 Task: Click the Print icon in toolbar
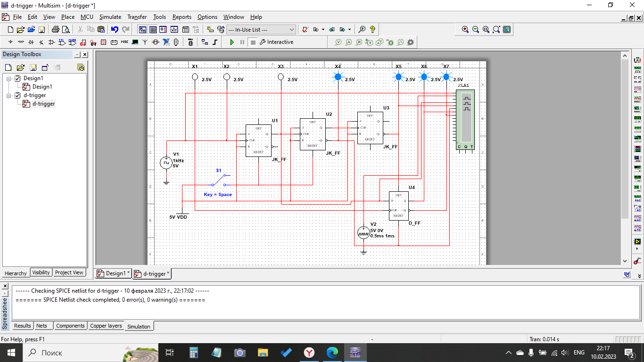(x=55, y=30)
